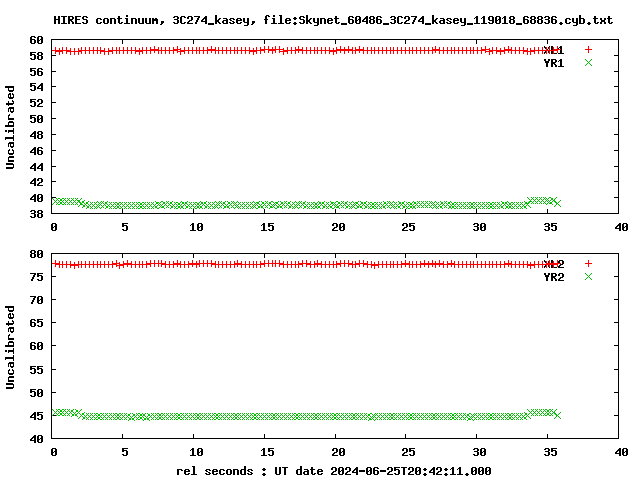The image size is (640, 480).
Task: Click the '80' tick on the bottom plot's y-axis
Action: (36, 254)
